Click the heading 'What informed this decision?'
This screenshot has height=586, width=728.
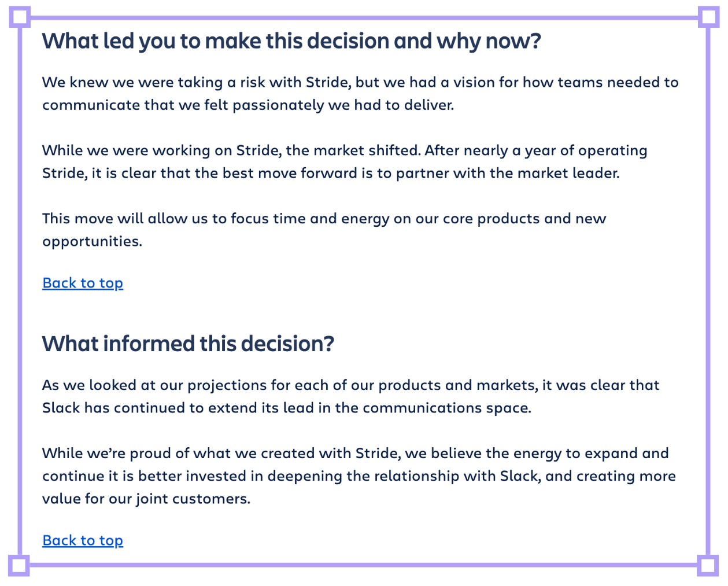click(188, 344)
